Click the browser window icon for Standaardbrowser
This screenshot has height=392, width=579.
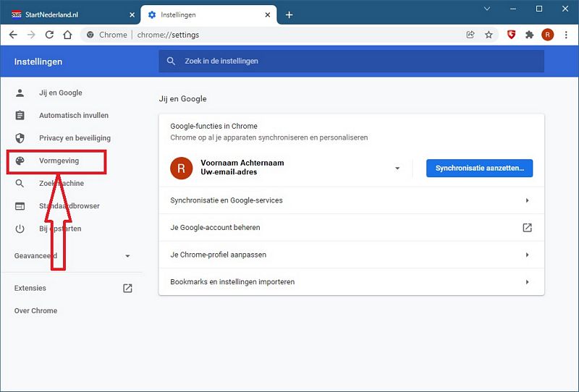pos(20,206)
